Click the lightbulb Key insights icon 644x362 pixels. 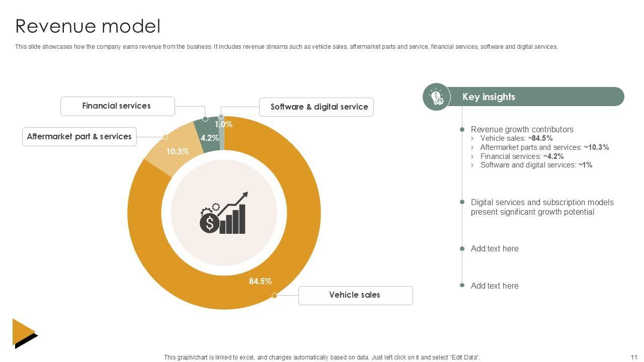click(436, 97)
